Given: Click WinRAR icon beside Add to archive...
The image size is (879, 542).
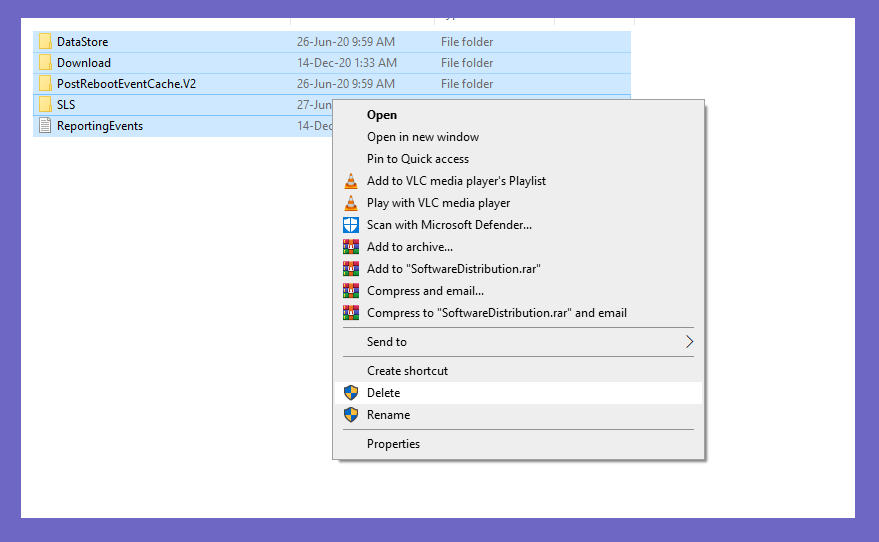Looking at the screenshot, I should [351, 247].
